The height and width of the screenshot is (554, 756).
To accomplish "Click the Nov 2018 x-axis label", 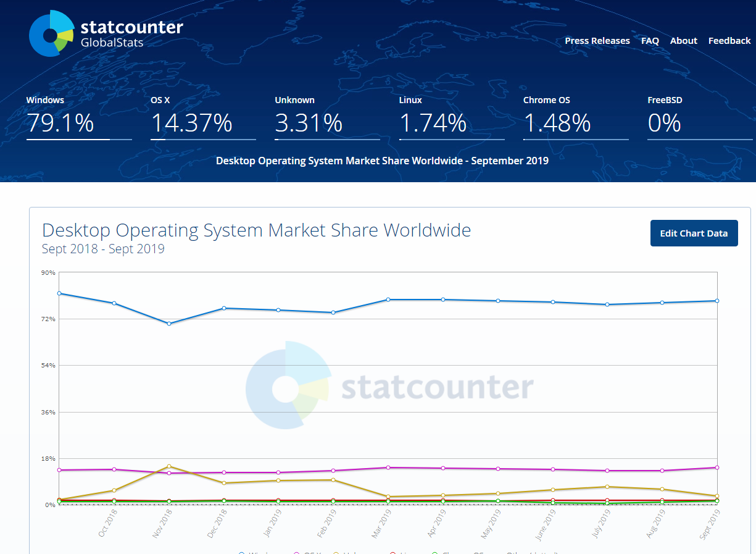I will point(162,523).
